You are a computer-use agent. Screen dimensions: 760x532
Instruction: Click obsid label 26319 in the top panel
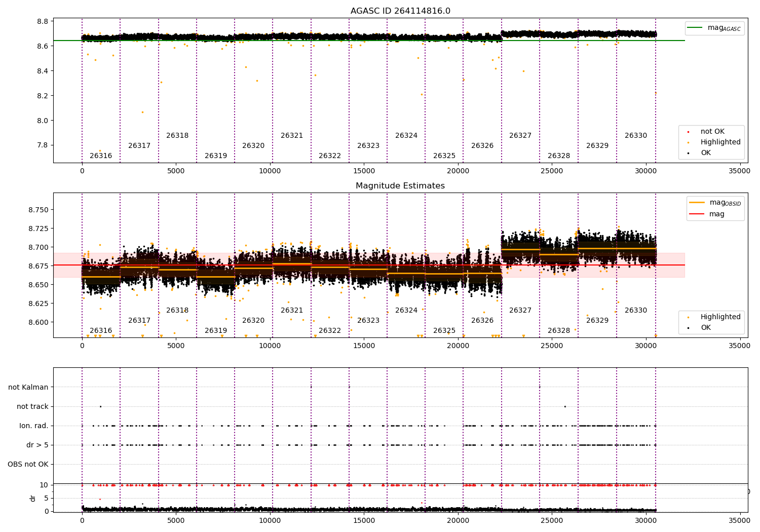click(216, 156)
